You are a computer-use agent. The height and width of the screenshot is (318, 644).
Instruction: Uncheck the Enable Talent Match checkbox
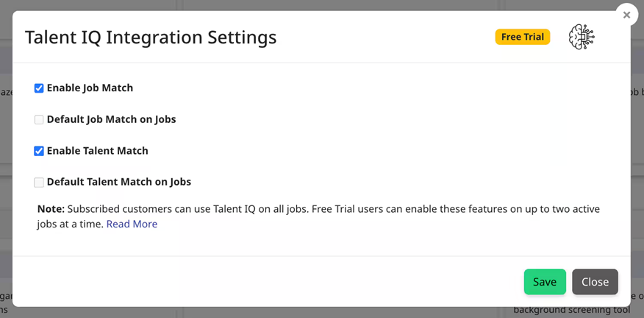[39, 151]
